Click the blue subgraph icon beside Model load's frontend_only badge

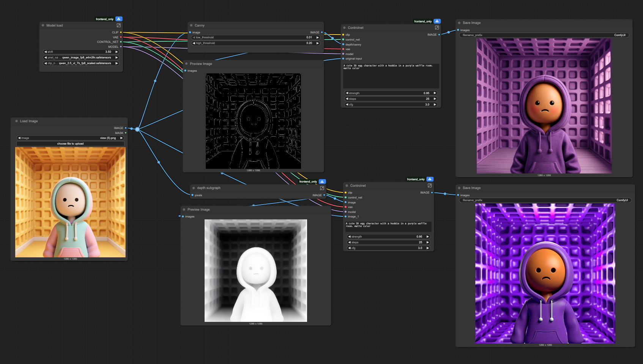119,19
